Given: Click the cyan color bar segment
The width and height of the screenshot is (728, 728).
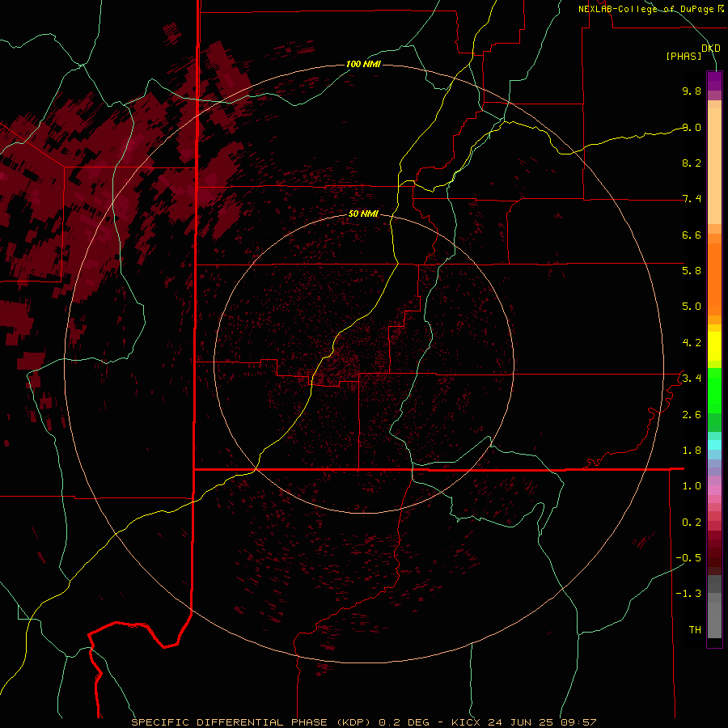Looking at the screenshot, I should point(714,445).
